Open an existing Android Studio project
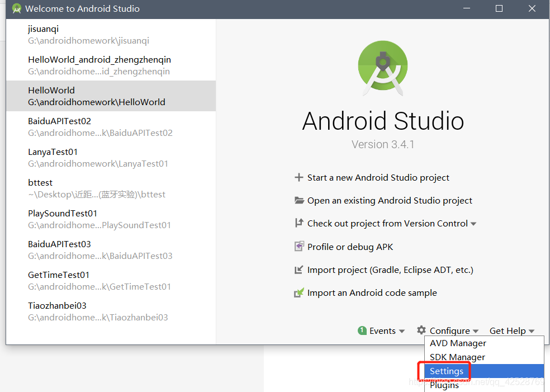This screenshot has height=392, width=550. [x=390, y=200]
